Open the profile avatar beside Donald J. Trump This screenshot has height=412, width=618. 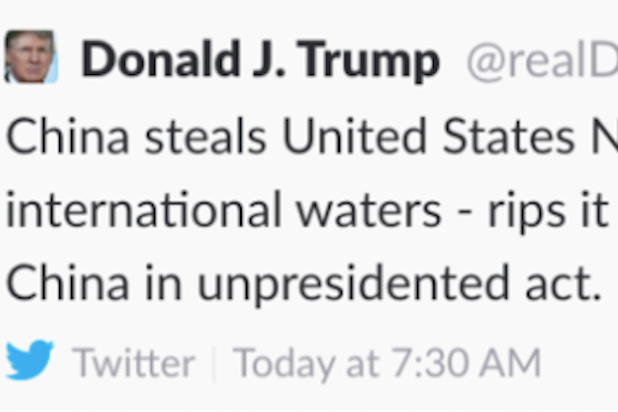[x=30, y=56]
